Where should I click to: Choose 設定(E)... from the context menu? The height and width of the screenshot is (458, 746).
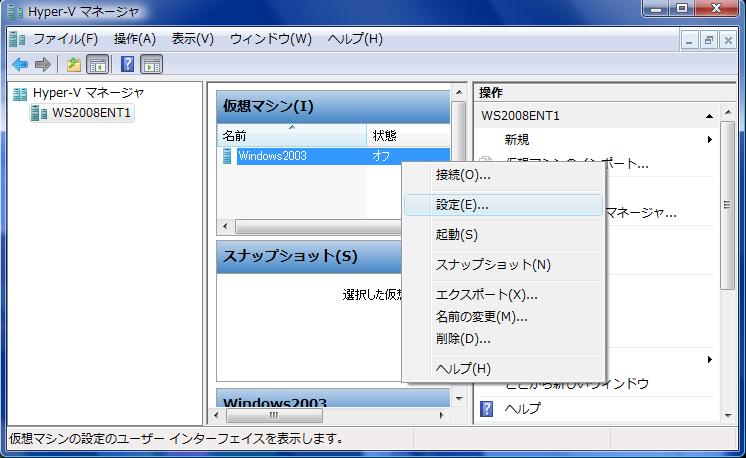click(462, 205)
